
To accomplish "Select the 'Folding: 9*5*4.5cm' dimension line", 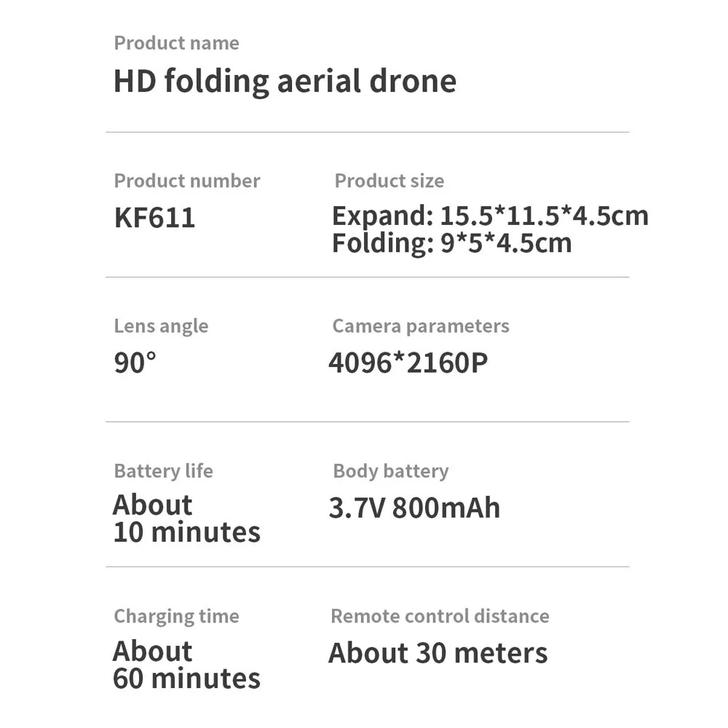I will [452, 243].
